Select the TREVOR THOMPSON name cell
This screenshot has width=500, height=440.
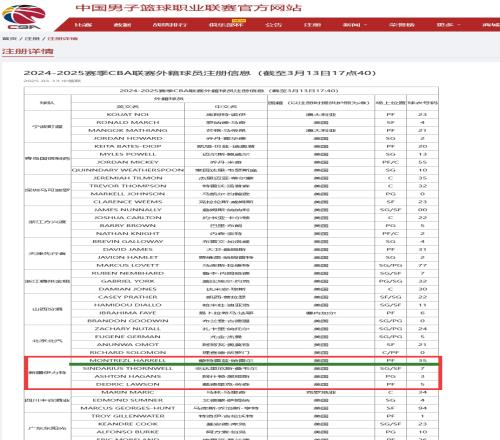128,186
